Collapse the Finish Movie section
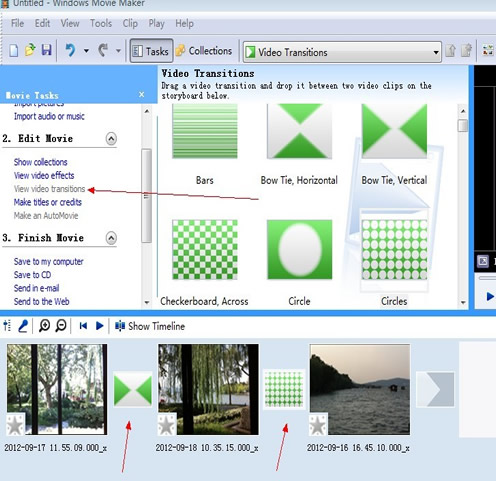 coord(111,238)
